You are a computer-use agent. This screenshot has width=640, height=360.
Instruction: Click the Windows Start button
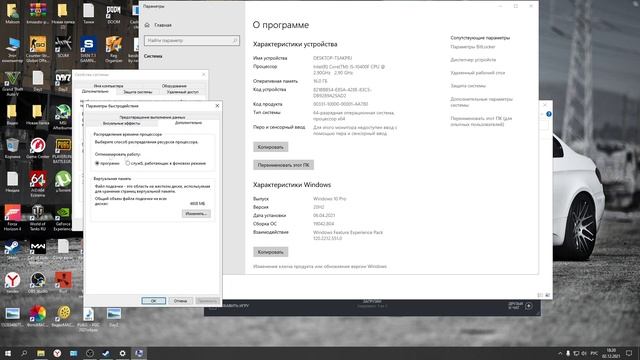tap(7, 353)
